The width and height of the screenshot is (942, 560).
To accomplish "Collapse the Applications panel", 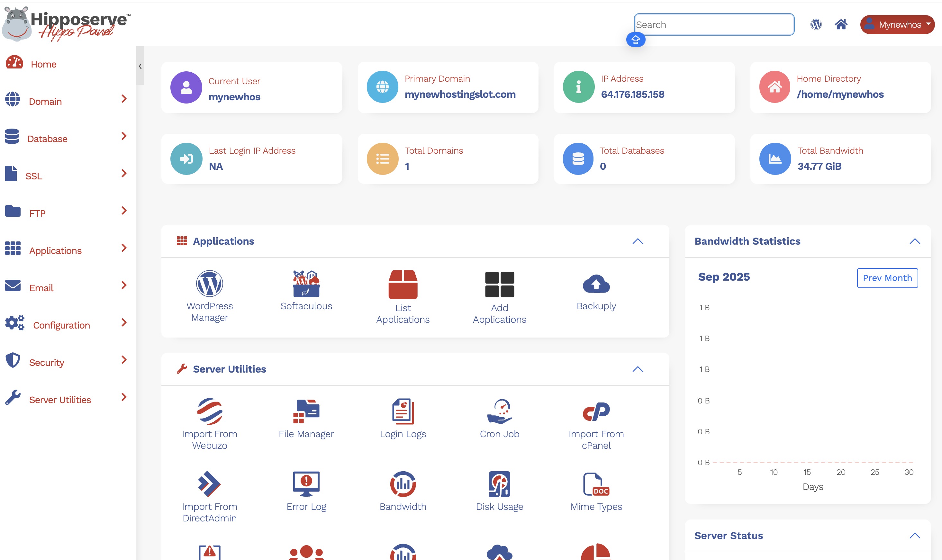I will pos(638,241).
